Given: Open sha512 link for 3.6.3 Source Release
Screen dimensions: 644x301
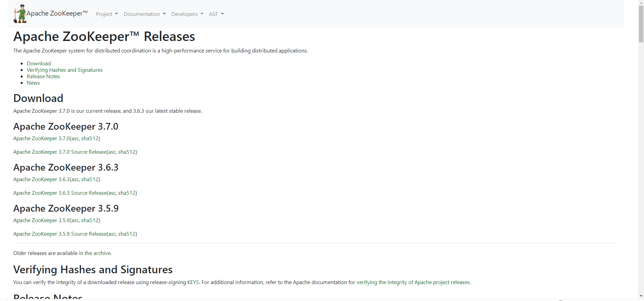Looking at the screenshot, I should click(127, 193).
